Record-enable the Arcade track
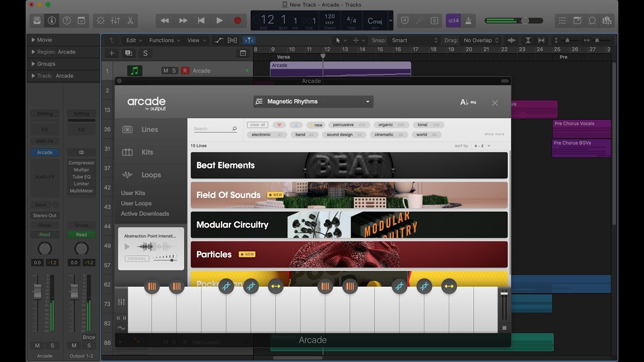 click(x=185, y=70)
